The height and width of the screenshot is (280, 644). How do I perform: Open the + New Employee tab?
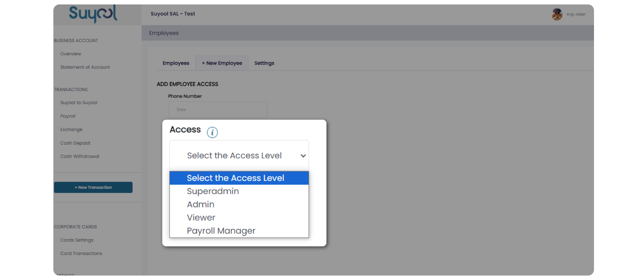click(x=222, y=63)
